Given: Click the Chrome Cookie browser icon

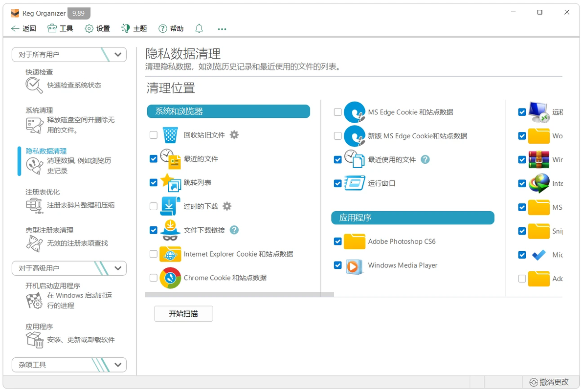Looking at the screenshot, I should 170,278.
